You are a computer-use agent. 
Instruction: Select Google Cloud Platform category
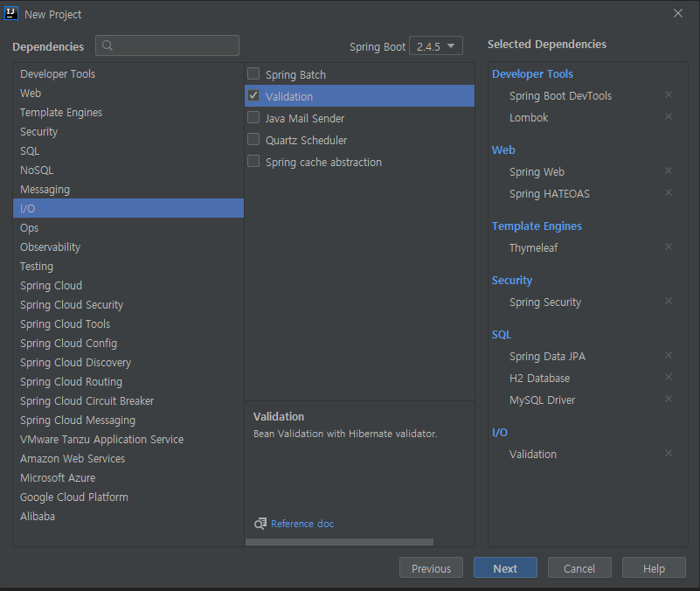[128, 497]
